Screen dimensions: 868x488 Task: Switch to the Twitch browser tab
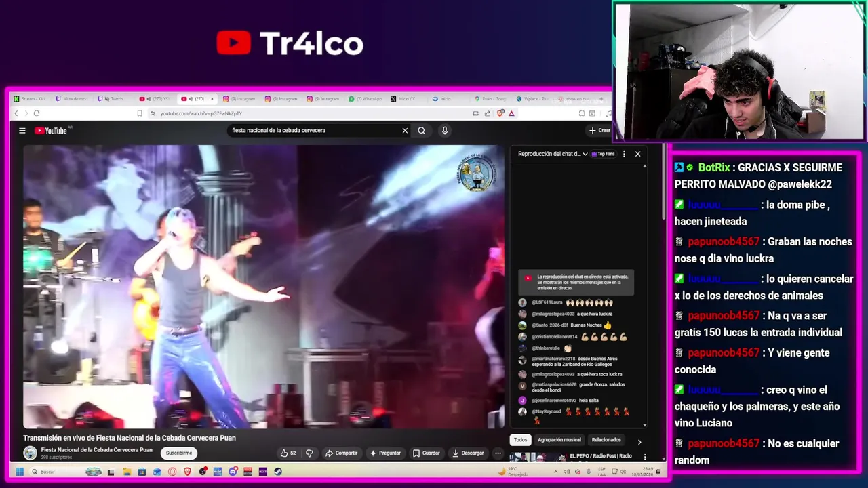point(113,99)
